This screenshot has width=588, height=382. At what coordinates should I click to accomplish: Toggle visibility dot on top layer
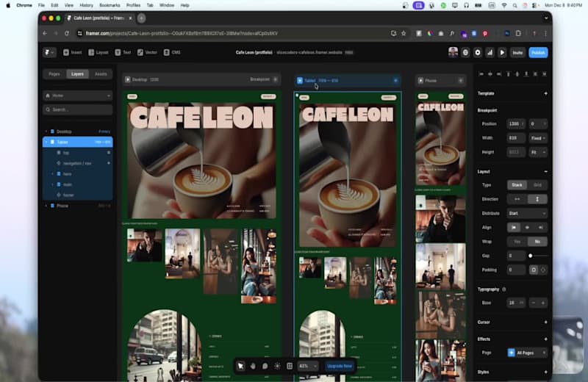pos(109,153)
